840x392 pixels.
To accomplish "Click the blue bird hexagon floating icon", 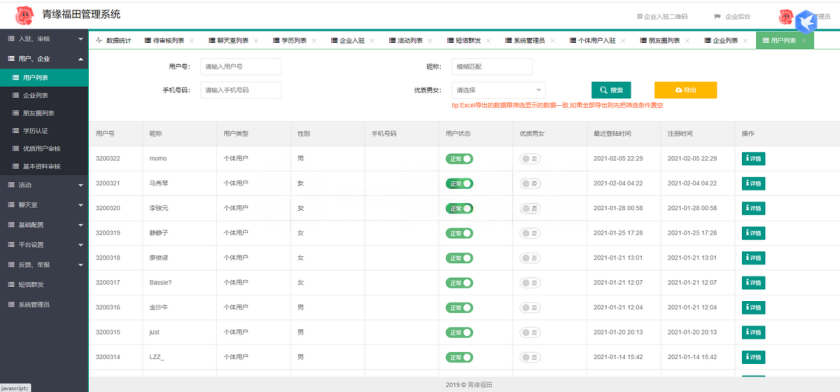I will click(806, 22).
